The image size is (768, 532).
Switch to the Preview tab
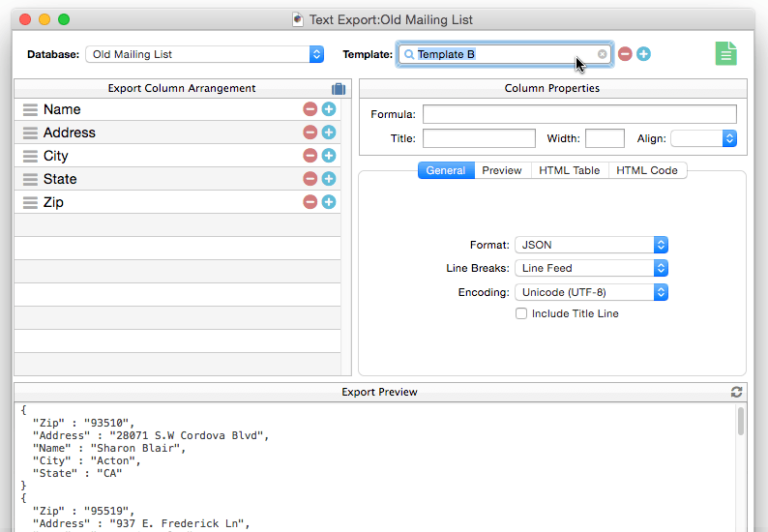tap(502, 170)
